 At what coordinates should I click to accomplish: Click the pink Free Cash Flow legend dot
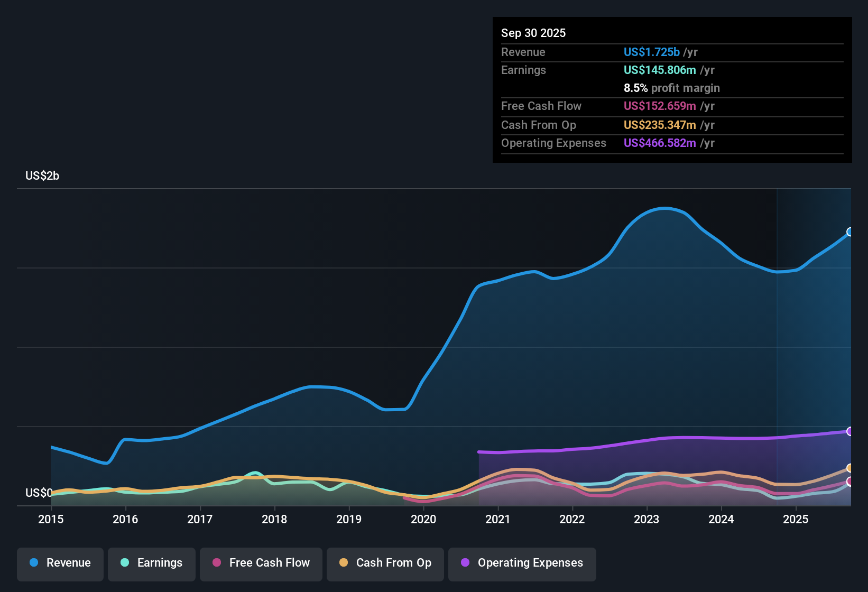(217, 563)
